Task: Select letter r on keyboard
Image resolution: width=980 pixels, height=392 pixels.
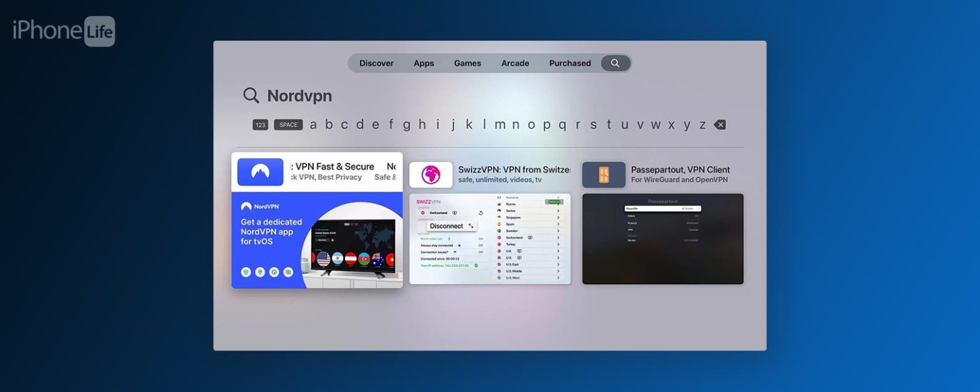Action: pos(578,125)
